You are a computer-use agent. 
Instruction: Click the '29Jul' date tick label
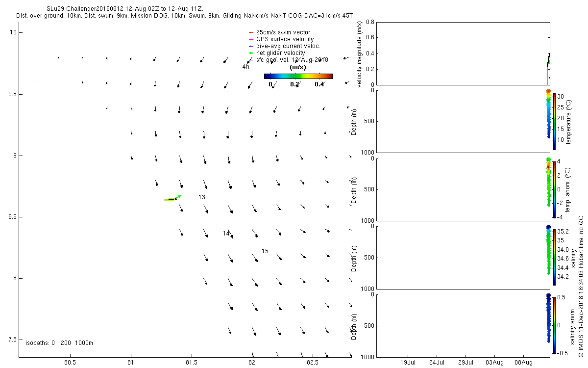466,363
